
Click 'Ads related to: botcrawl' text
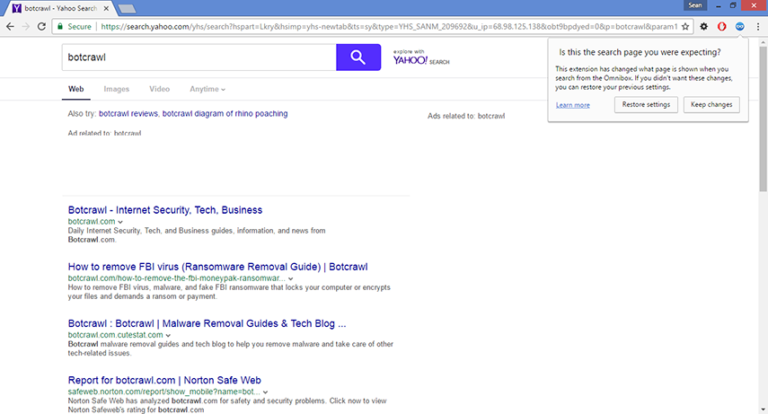pyautogui.click(x=466, y=116)
